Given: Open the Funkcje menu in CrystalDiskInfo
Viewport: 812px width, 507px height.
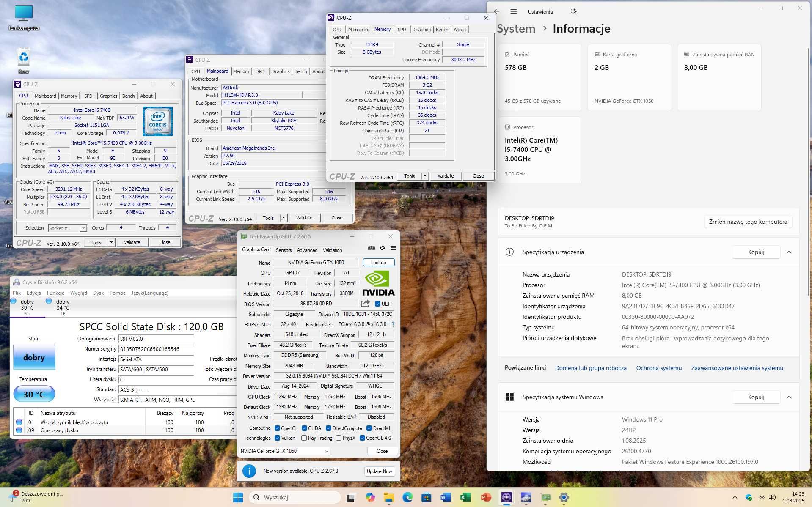Looking at the screenshot, I should click(55, 293).
